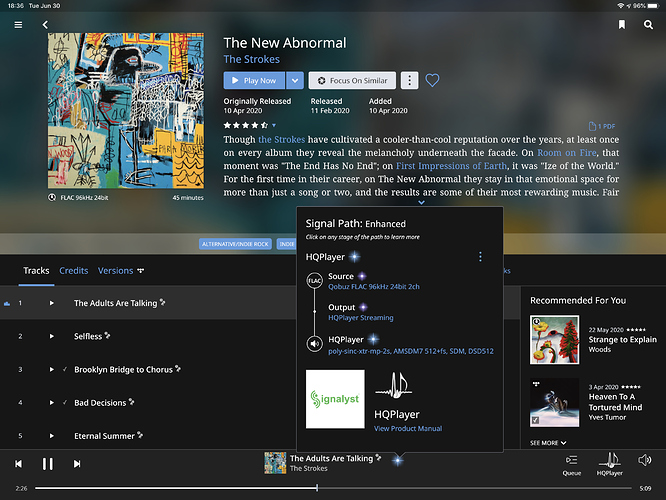Open the Strange to Explain album thumbnail
This screenshot has height=500, width=666.
click(554, 339)
